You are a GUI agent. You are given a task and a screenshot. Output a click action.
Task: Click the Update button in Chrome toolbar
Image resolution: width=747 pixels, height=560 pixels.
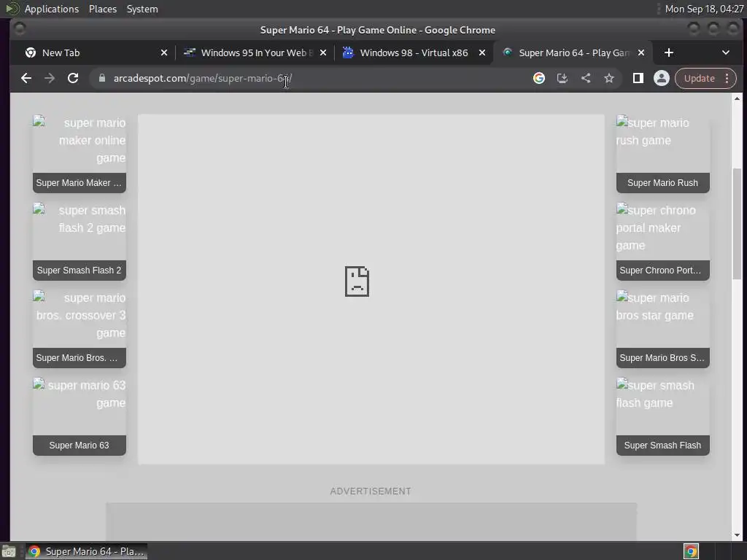(x=699, y=78)
